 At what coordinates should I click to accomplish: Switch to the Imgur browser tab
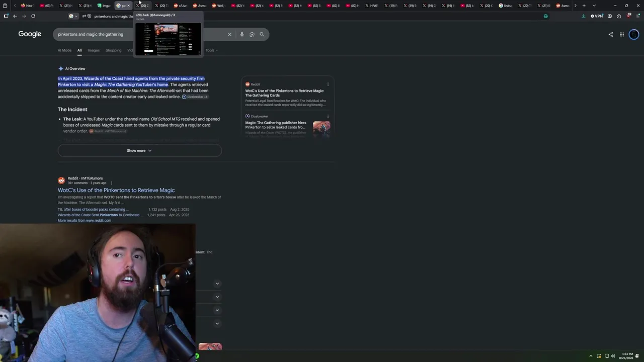[104, 6]
